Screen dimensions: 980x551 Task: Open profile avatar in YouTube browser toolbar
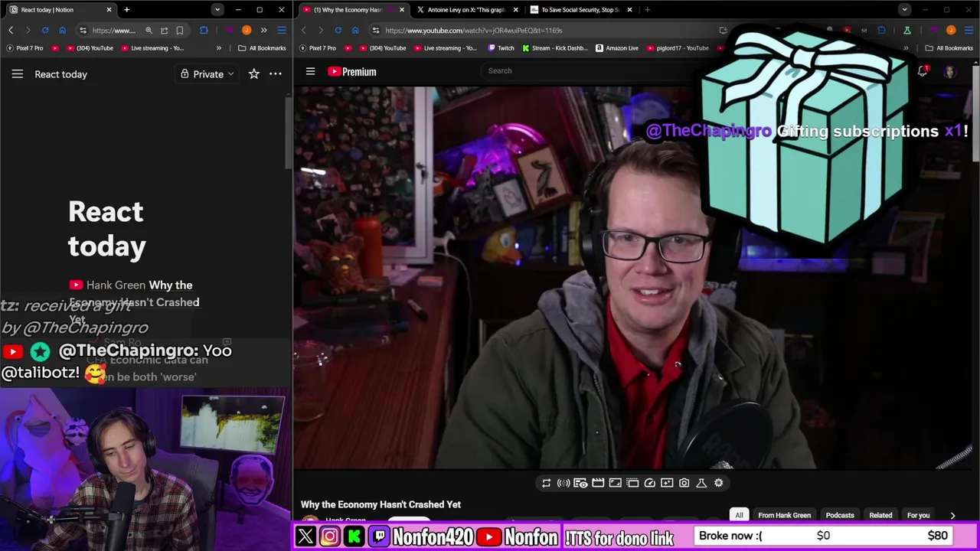tap(951, 31)
